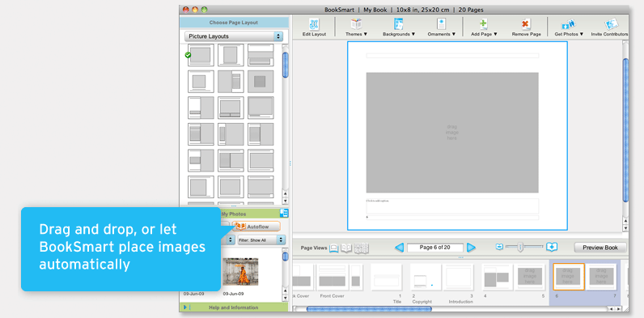Click the My Photos panel header
The image size is (644, 318).
tap(234, 214)
